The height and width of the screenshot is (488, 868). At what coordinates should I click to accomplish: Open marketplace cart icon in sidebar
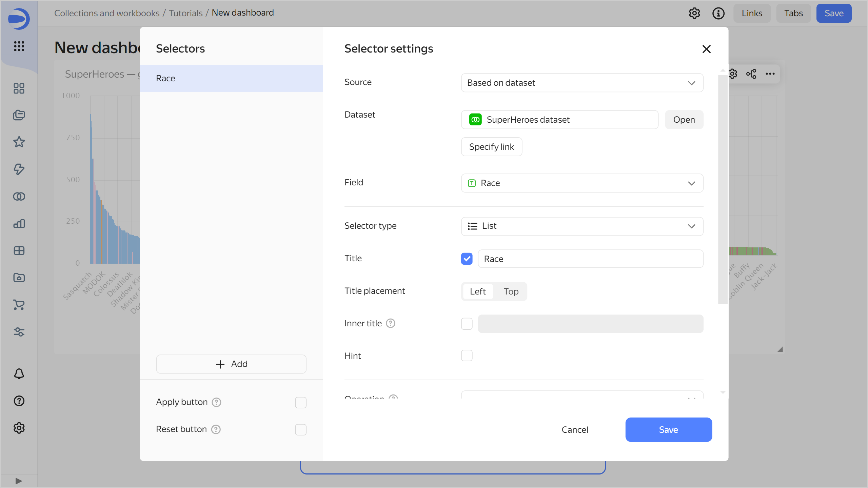[x=19, y=305]
